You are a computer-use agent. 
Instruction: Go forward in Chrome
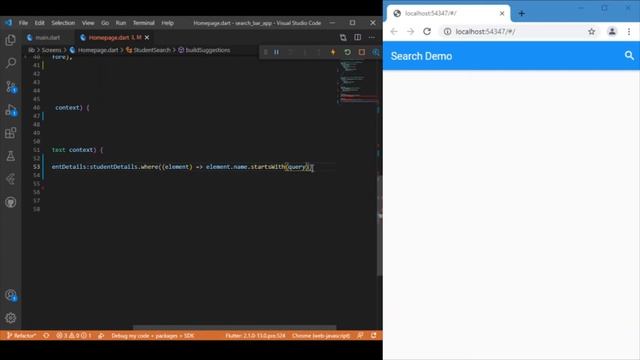[410, 31]
